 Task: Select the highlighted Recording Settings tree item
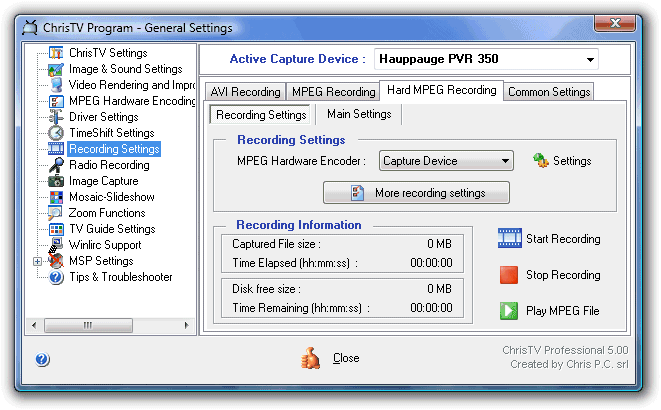[114, 149]
